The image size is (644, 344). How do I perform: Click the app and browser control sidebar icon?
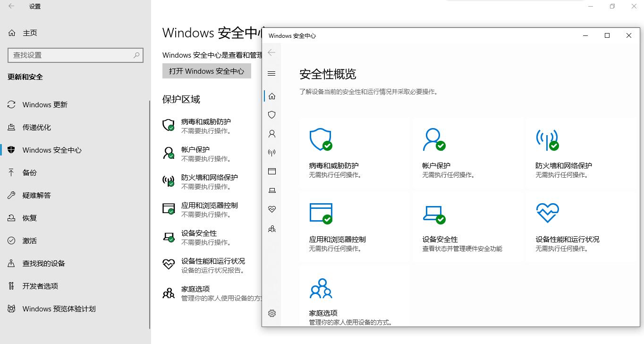(x=271, y=171)
